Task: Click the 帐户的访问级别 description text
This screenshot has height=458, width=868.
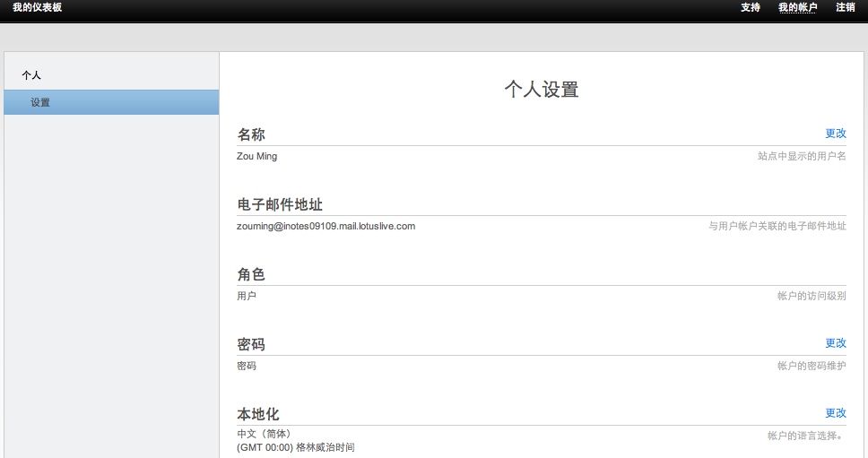Action: (x=811, y=296)
